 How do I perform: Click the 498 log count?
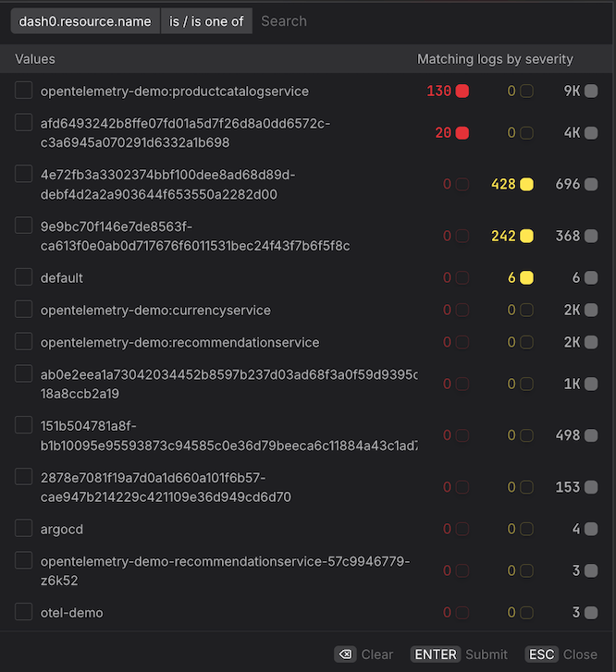click(568, 435)
